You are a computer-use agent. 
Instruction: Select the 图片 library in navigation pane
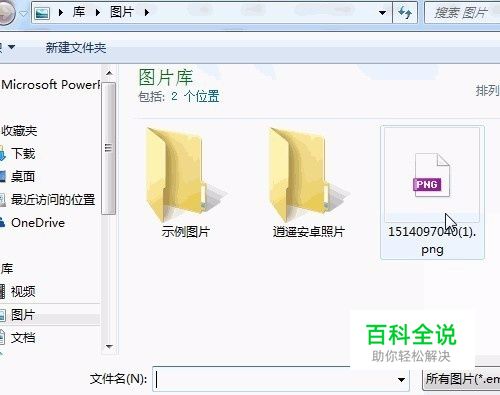coord(23,315)
